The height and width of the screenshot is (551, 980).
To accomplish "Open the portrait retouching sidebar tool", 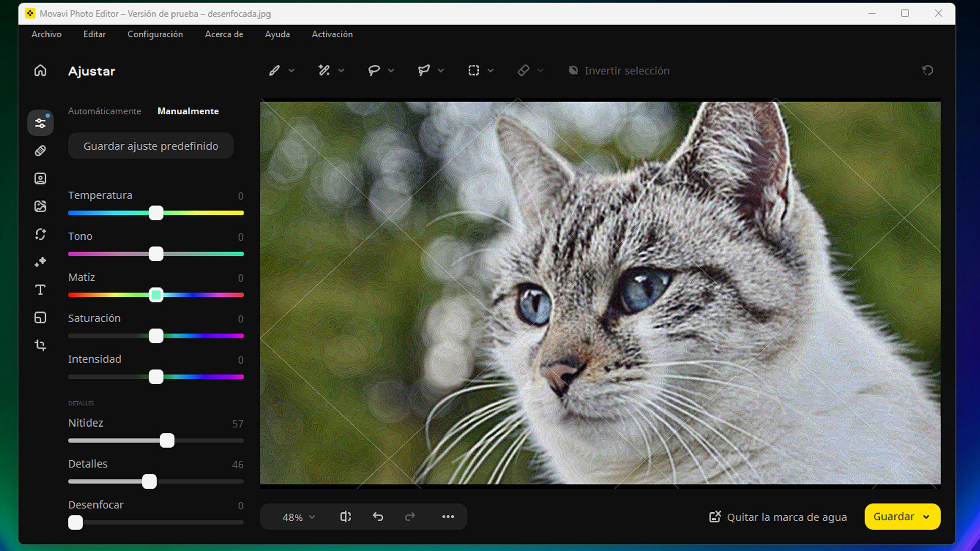I will click(x=40, y=179).
